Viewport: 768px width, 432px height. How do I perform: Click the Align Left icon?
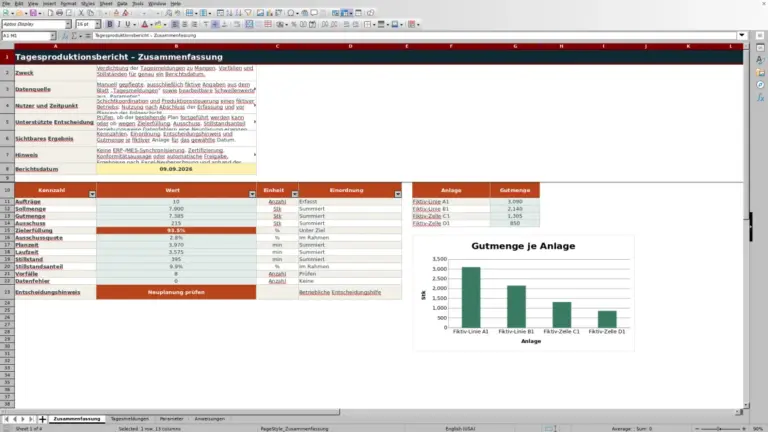[175, 24]
